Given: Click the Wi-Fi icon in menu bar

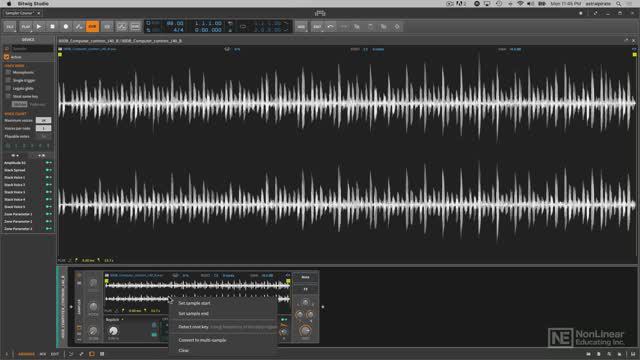Looking at the screenshot, I should [520, 4].
